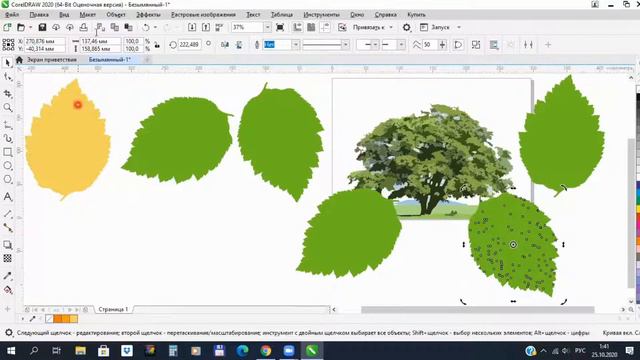Open the Инструменты menu
This screenshot has height=360, width=640.
pos(321,15)
